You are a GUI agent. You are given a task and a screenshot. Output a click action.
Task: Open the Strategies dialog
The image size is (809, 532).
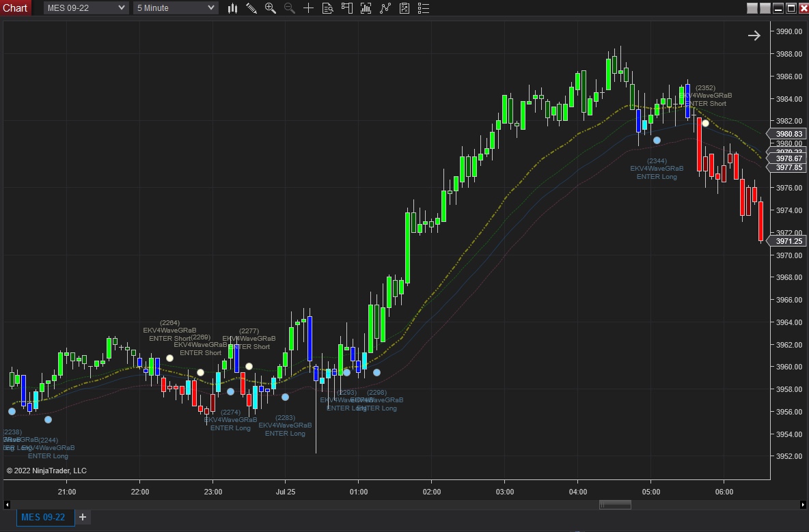click(404, 8)
